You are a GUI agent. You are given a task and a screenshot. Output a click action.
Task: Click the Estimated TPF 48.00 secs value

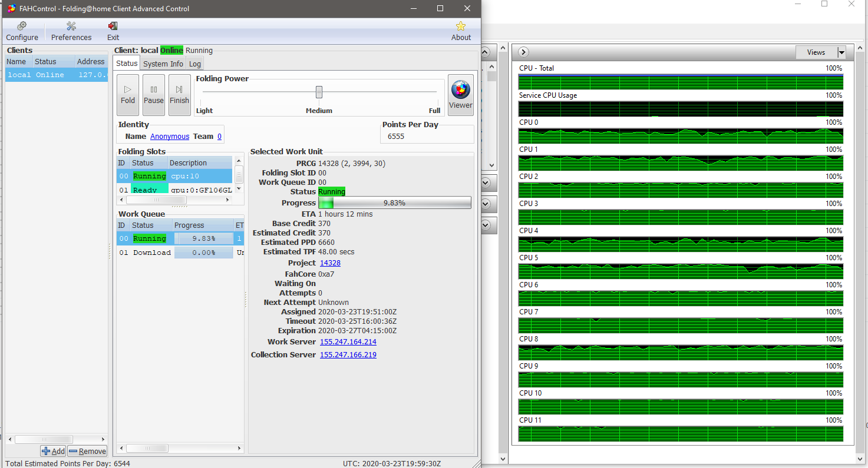(336, 252)
